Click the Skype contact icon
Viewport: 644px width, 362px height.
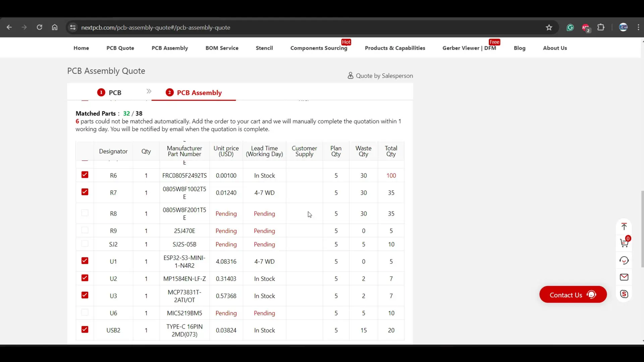click(x=624, y=294)
